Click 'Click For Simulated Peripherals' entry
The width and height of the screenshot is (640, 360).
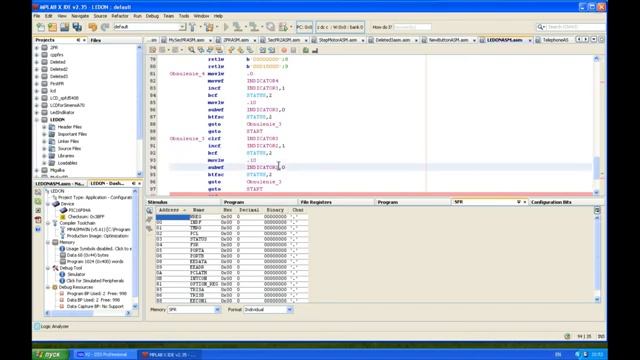tap(95, 281)
